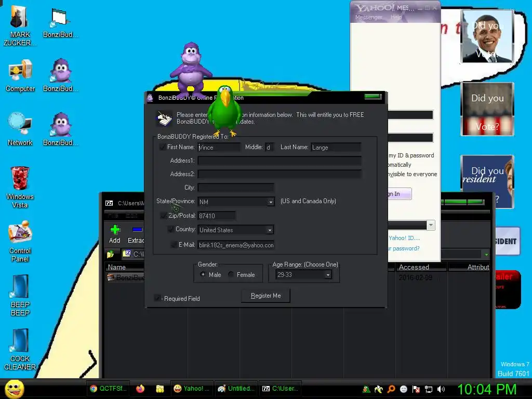The image size is (532, 399).
Task: Click the Zip/Postal field with 87410
Action: [217, 216]
